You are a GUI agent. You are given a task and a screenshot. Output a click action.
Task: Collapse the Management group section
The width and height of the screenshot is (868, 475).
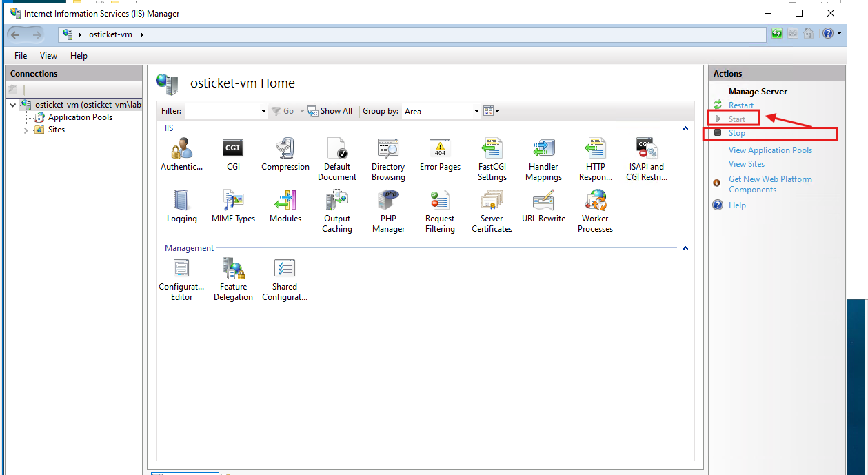(685, 248)
